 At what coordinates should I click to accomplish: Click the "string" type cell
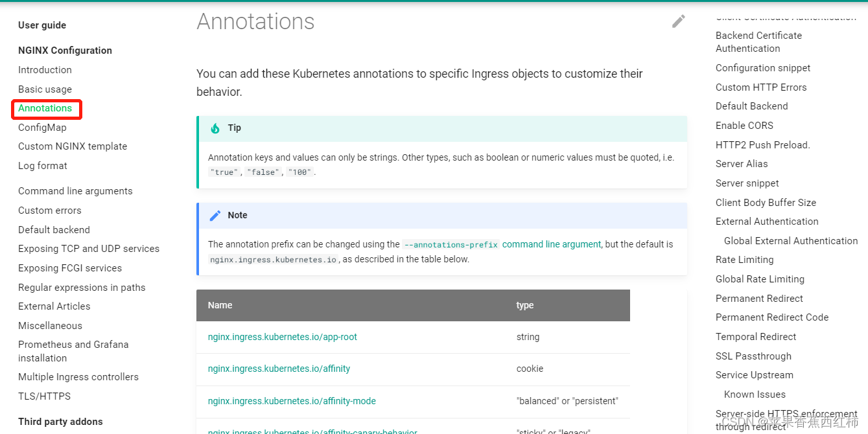tap(528, 337)
